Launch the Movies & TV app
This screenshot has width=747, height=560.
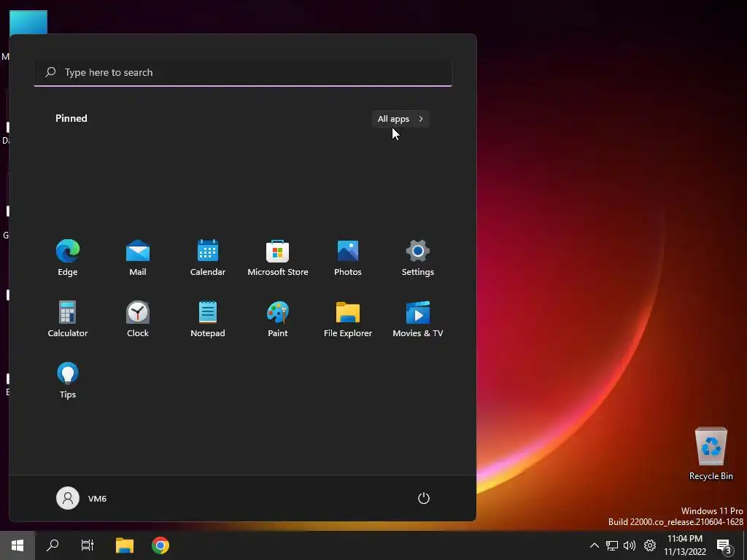pyautogui.click(x=418, y=319)
